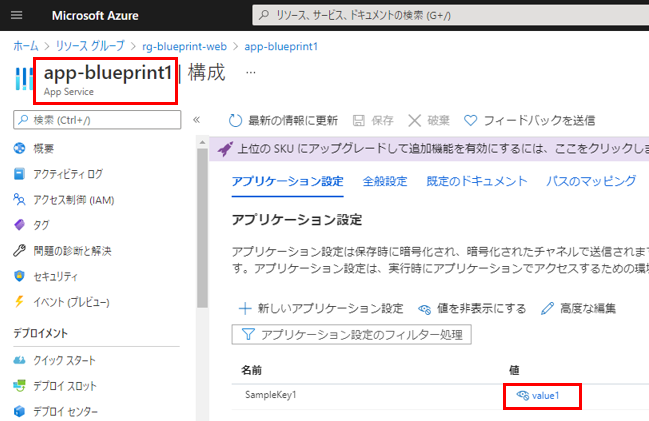This screenshot has width=649, height=421.
Task: Click the sidebar scroll-up arrow
Action: click(202, 142)
